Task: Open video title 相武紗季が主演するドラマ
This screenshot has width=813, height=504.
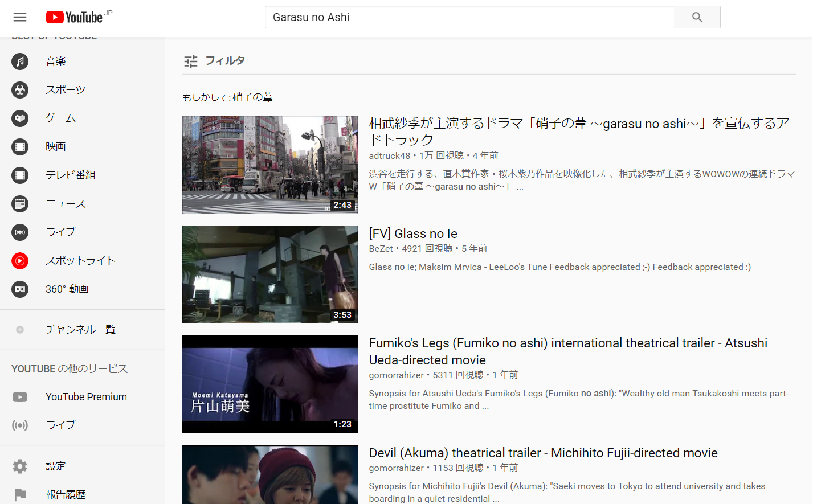Action: [579, 132]
